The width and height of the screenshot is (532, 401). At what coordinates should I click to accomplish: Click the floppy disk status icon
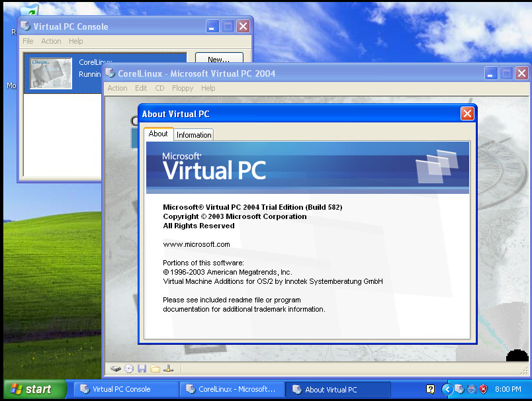(142, 369)
